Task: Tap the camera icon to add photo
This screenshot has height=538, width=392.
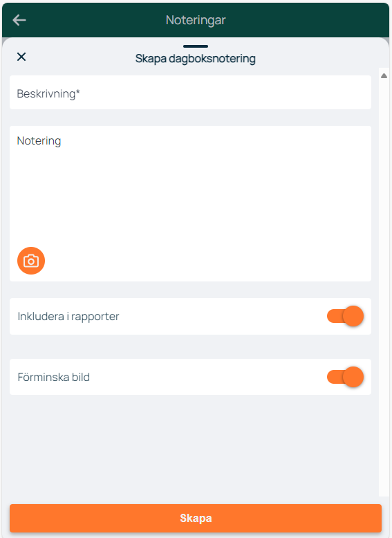Action: (31, 261)
